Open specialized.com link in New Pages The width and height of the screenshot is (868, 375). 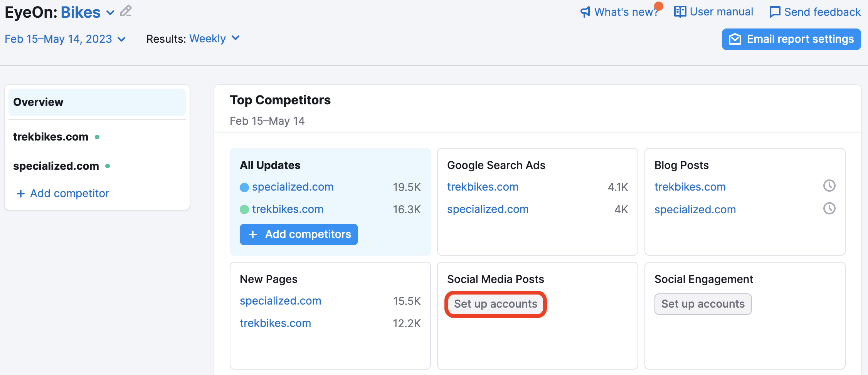280,301
